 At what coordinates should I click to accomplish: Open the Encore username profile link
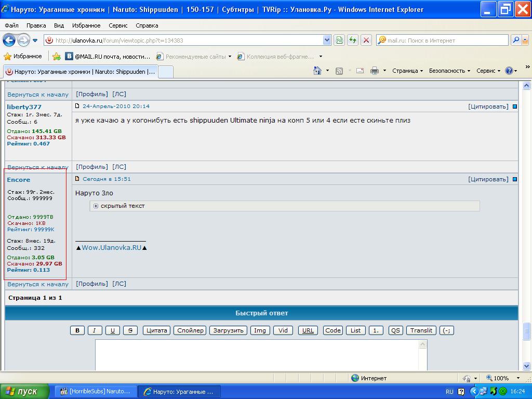pyautogui.click(x=19, y=180)
